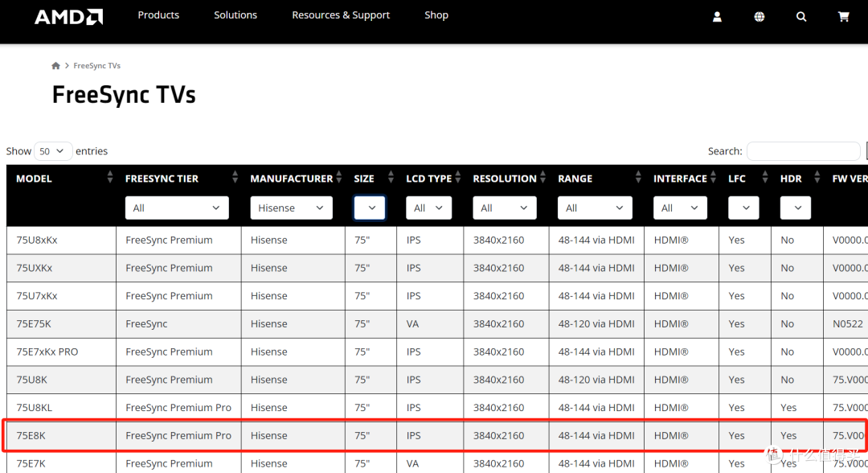Open the shopping cart icon

(843, 17)
